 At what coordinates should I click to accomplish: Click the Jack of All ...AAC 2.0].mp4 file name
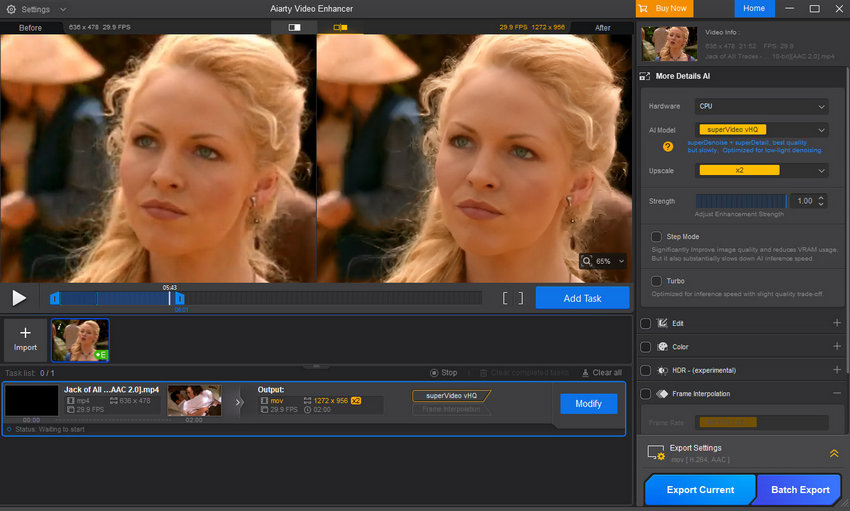pos(112,390)
